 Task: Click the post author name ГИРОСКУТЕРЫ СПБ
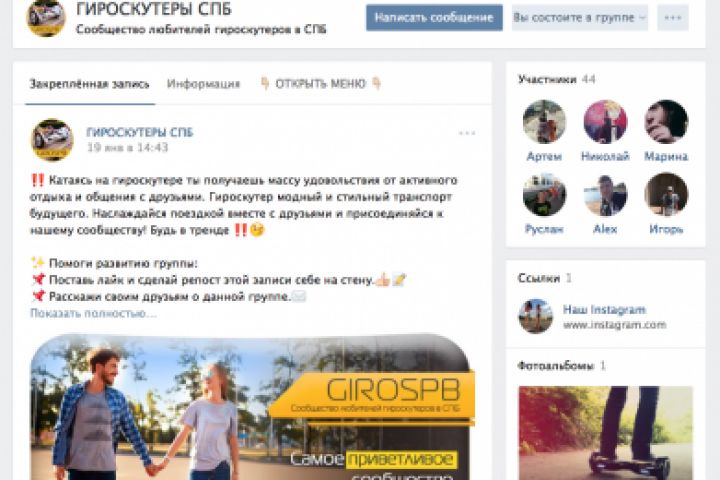coord(140,132)
